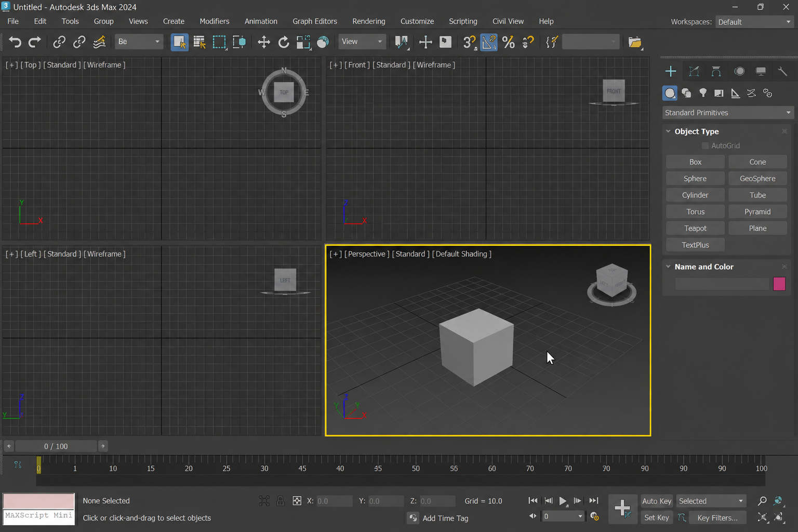Click the Redo arrow in the main toolbar

35,42
